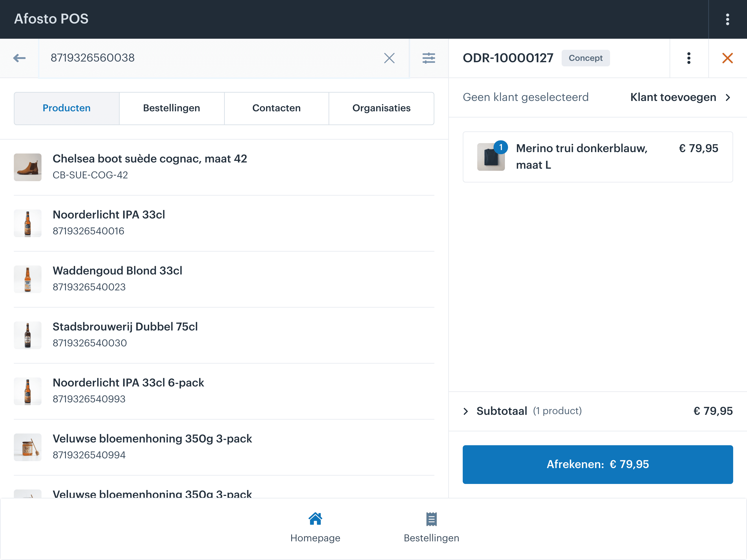This screenshot has width=747, height=560.
Task: Open the search filter sliders icon
Action: pyautogui.click(x=429, y=58)
